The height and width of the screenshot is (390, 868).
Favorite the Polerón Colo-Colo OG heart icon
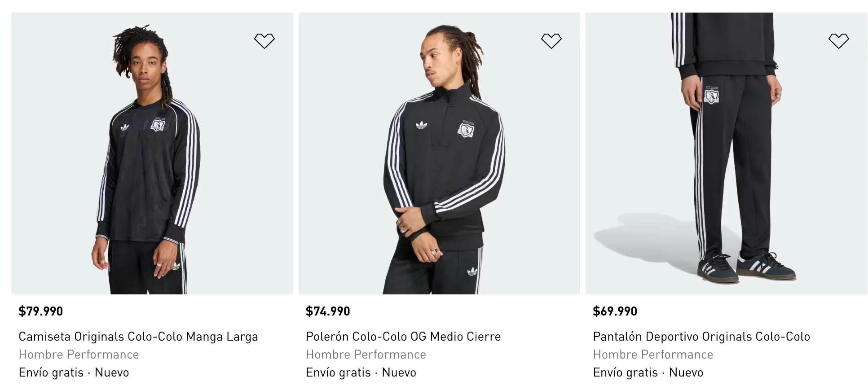point(551,41)
